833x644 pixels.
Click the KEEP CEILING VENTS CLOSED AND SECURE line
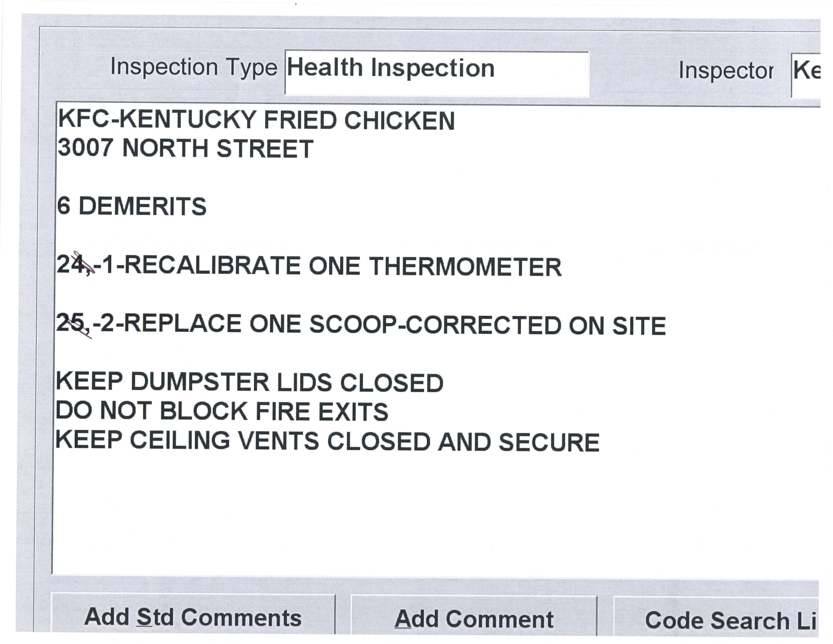(x=327, y=441)
